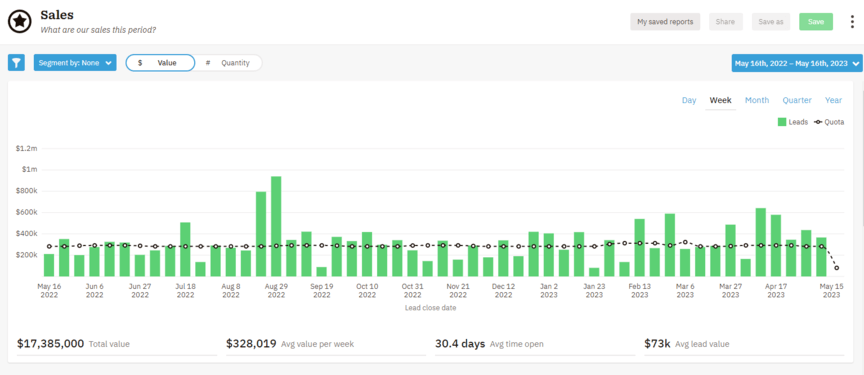Click the Jan 2 2023 axis label
This screenshot has width=864, height=375.
point(549,291)
